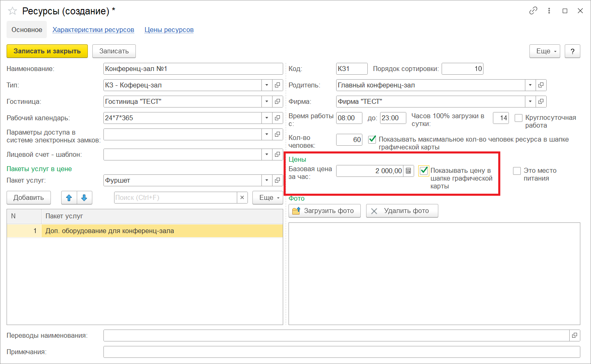Open Гостиница field record icon
This screenshot has width=591, height=364.
click(x=277, y=101)
